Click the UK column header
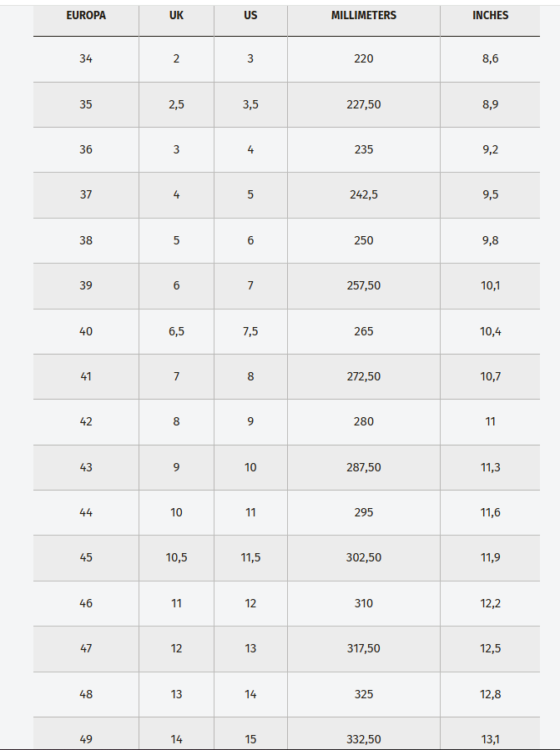The width and height of the screenshot is (560, 750). point(176,16)
